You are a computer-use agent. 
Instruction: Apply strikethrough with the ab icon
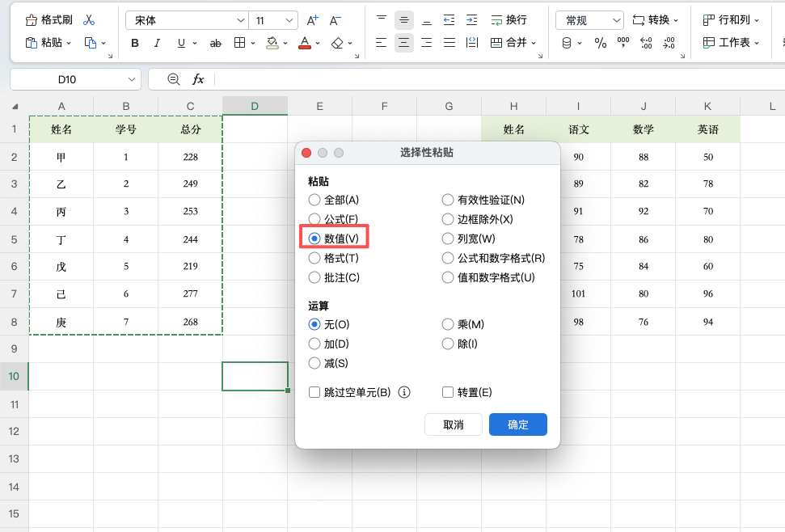point(215,44)
